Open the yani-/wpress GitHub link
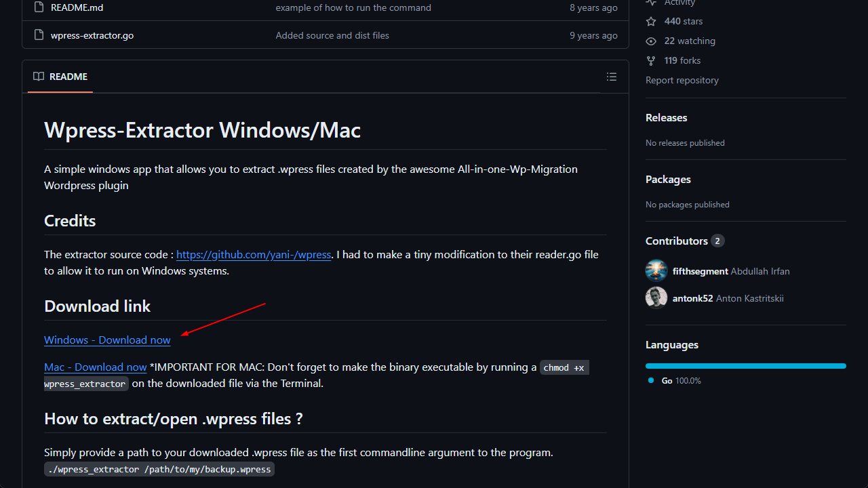The width and height of the screenshot is (868, 488). coord(254,254)
